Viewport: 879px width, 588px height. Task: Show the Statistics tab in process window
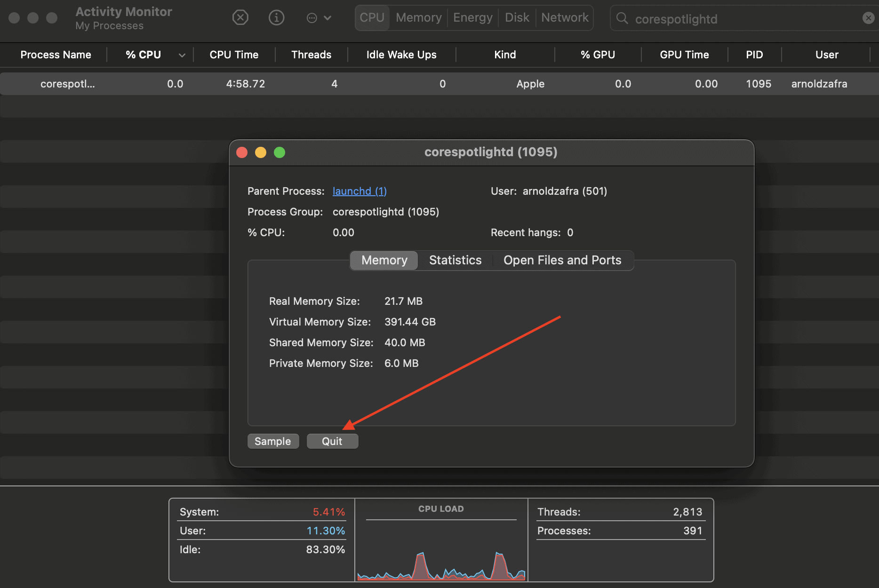(x=455, y=260)
